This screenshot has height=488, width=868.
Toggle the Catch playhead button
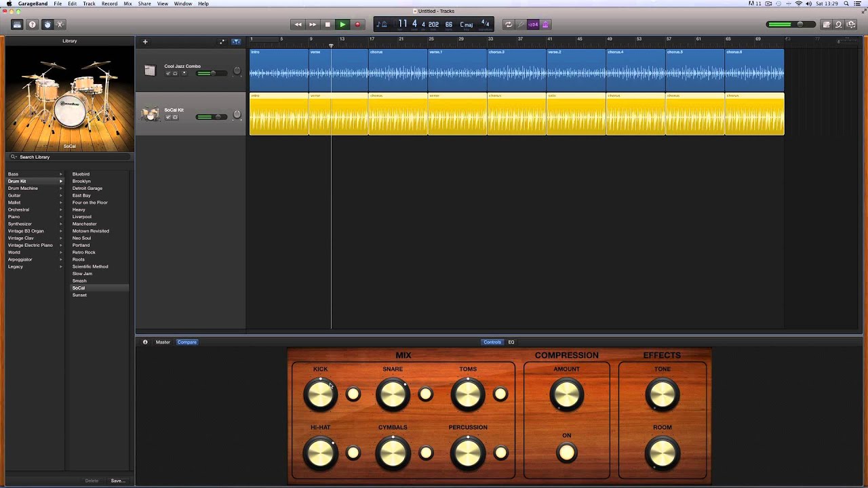(x=236, y=42)
